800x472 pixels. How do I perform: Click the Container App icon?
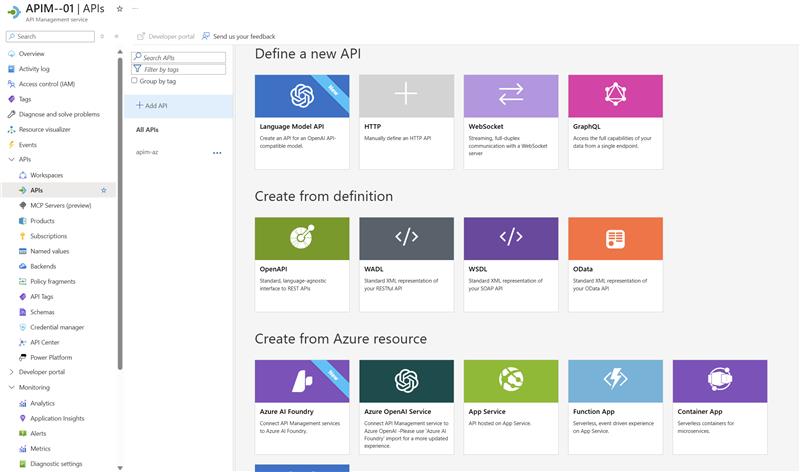coord(720,381)
